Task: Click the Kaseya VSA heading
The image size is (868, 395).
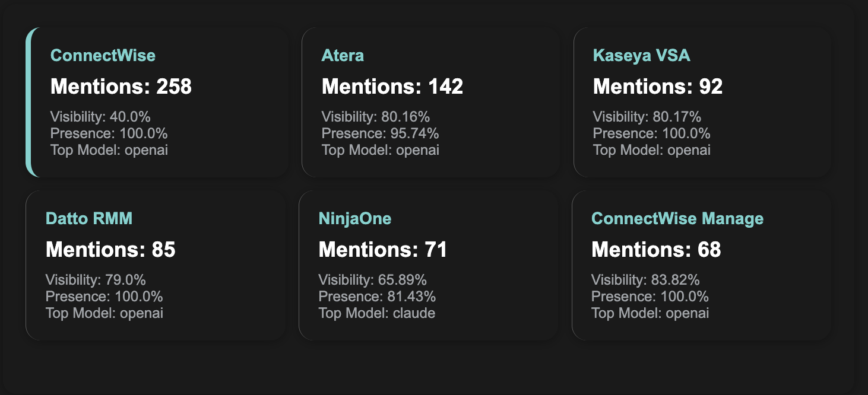Action: click(x=641, y=56)
